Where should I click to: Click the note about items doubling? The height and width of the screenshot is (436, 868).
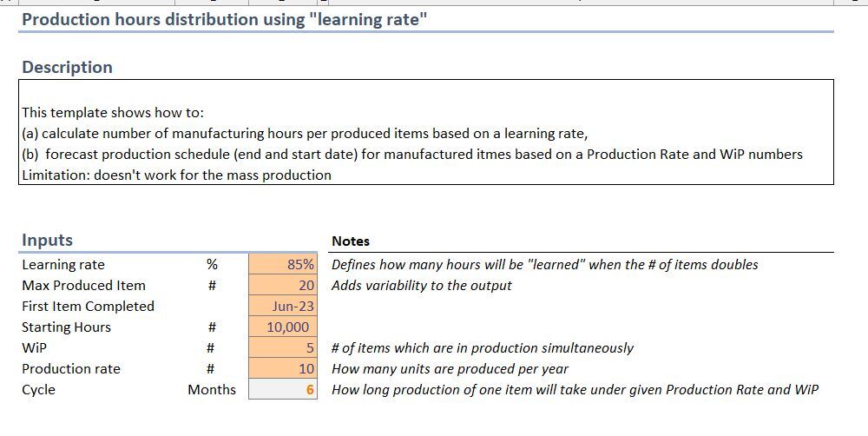coord(545,264)
